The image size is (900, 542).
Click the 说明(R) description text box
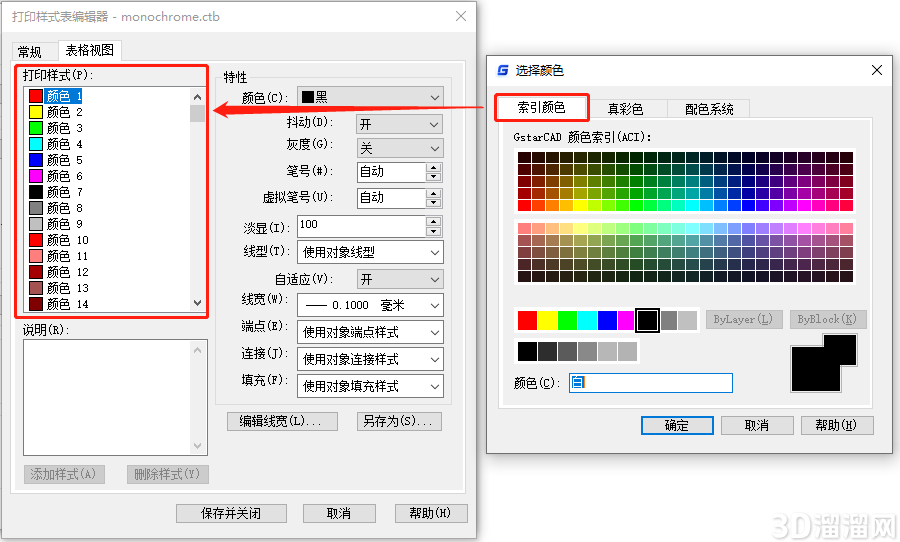pos(115,397)
